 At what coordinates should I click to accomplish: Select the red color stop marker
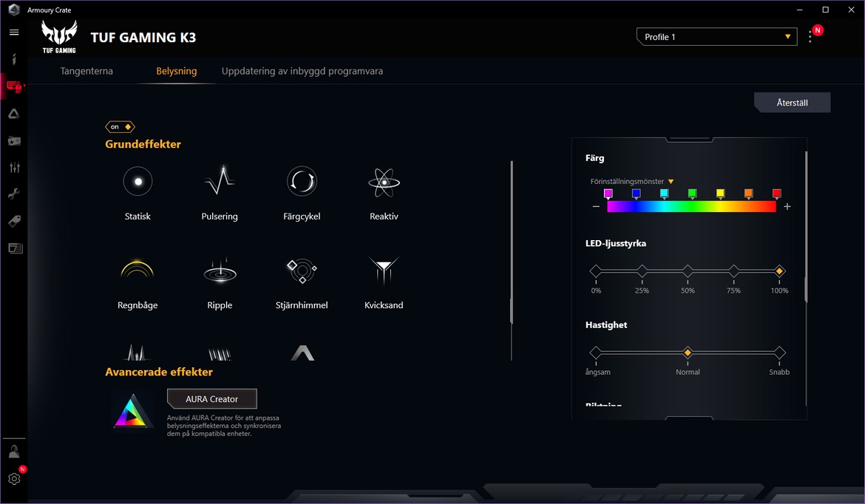click(x=777, y=194)
